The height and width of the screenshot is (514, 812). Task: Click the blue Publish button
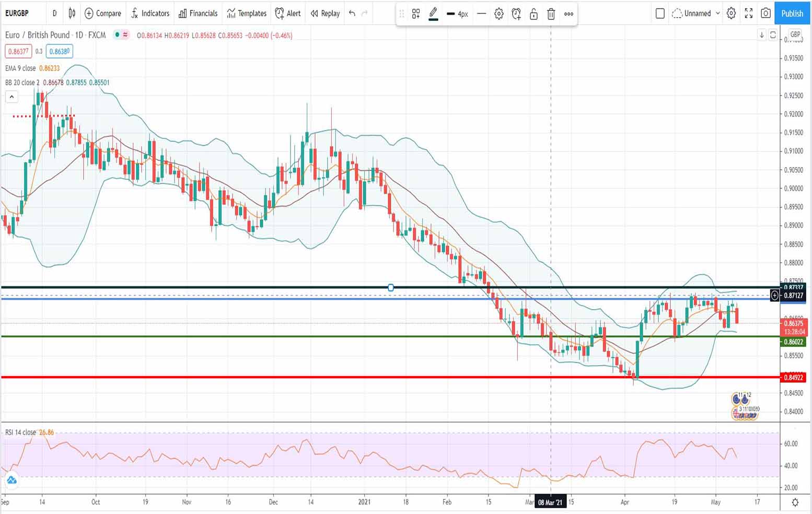pos(792,14)
